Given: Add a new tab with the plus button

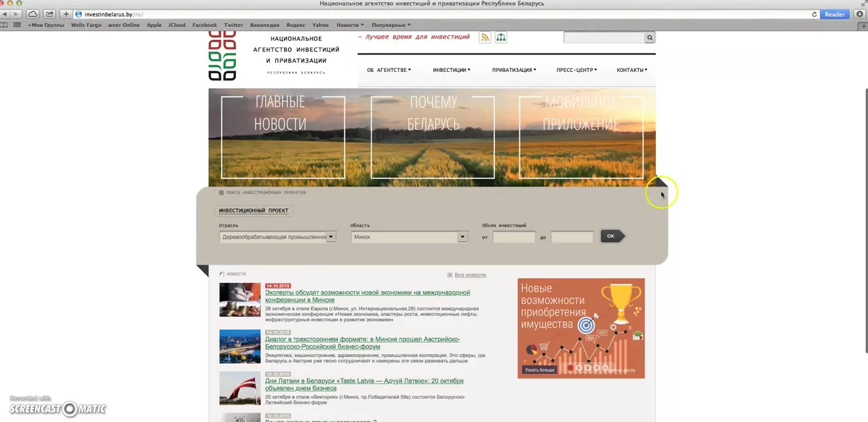Looking at the screenshot, I should click(x=863, y=25).
